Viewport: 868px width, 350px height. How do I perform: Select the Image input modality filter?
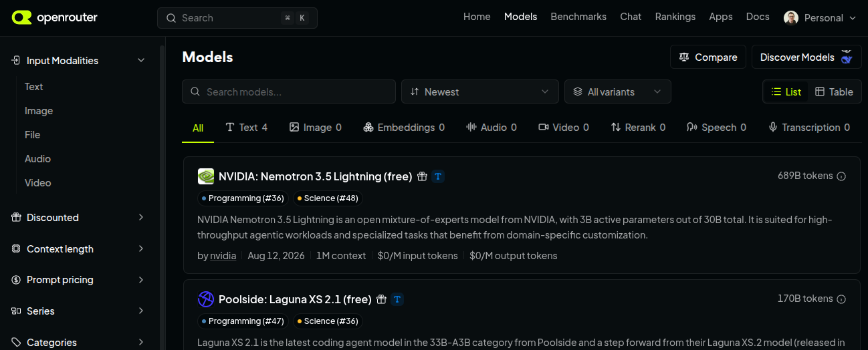click(39, 111)
